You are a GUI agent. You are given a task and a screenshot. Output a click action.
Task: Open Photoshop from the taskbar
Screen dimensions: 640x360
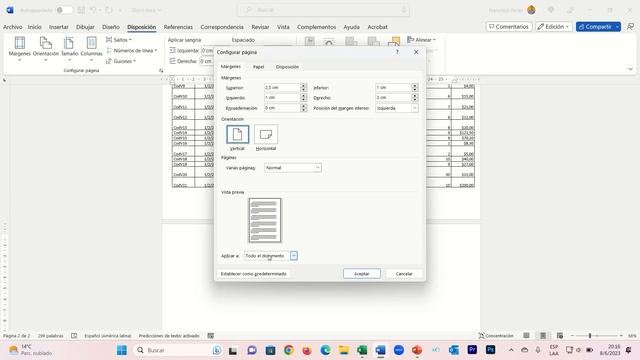point(490,350)
